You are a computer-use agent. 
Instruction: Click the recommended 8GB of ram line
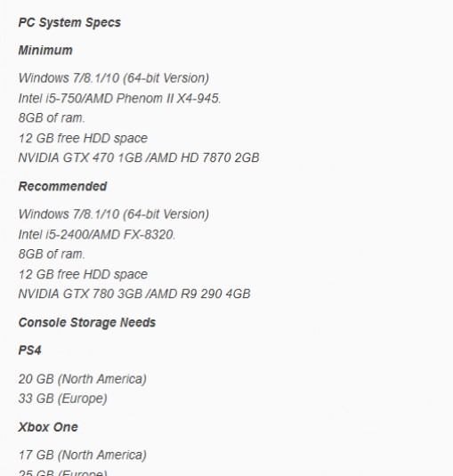coord(52,254)
